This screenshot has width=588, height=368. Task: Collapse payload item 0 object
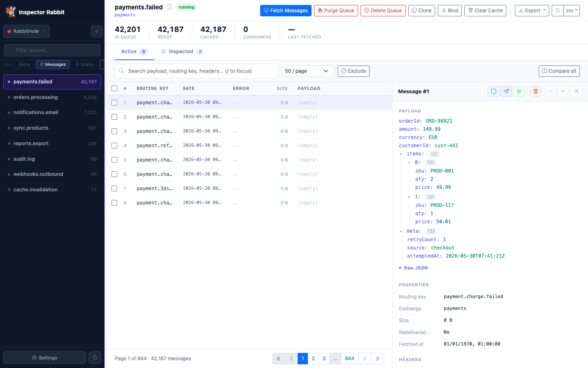409,163
